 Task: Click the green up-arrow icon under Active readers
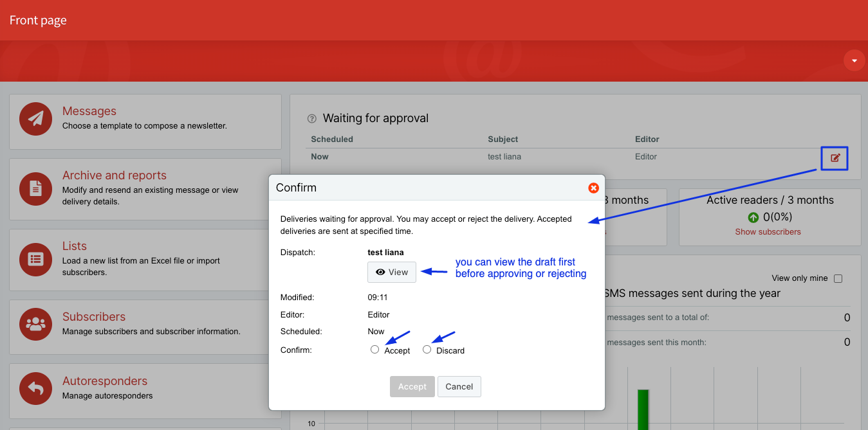coord(753,218)
